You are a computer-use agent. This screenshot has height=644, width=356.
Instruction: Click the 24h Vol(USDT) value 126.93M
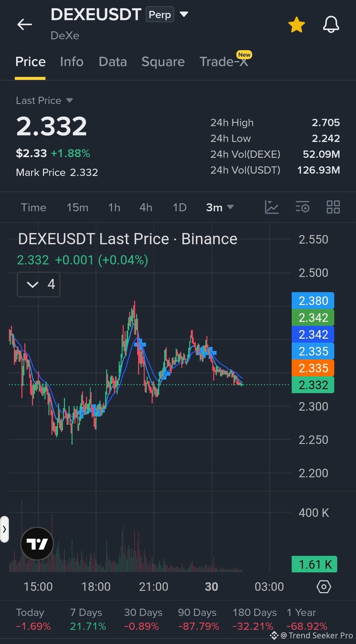(x=318, y=170)
